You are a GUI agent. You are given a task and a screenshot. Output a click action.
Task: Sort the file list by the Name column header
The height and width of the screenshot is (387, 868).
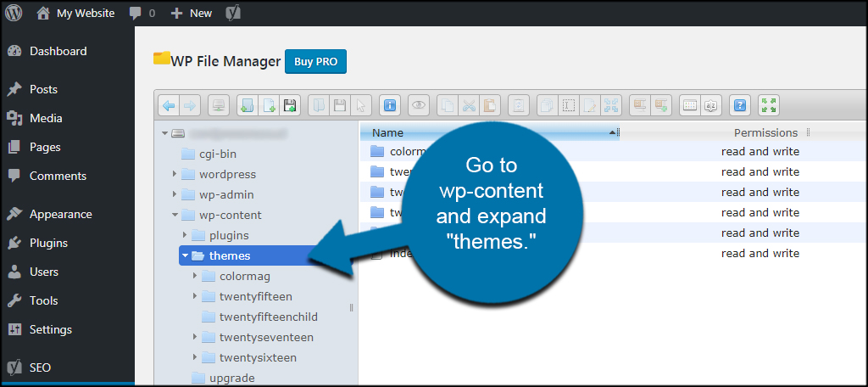click(489, 133)
